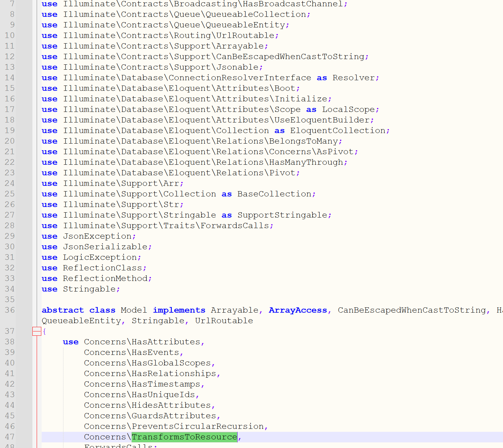
Task: Click the opening brace on line 37
Action: pos(44,331)
